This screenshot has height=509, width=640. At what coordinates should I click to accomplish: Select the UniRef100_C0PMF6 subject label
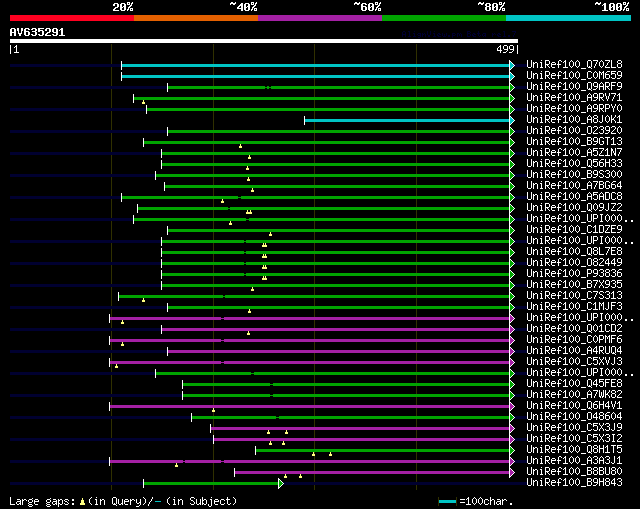574,340
